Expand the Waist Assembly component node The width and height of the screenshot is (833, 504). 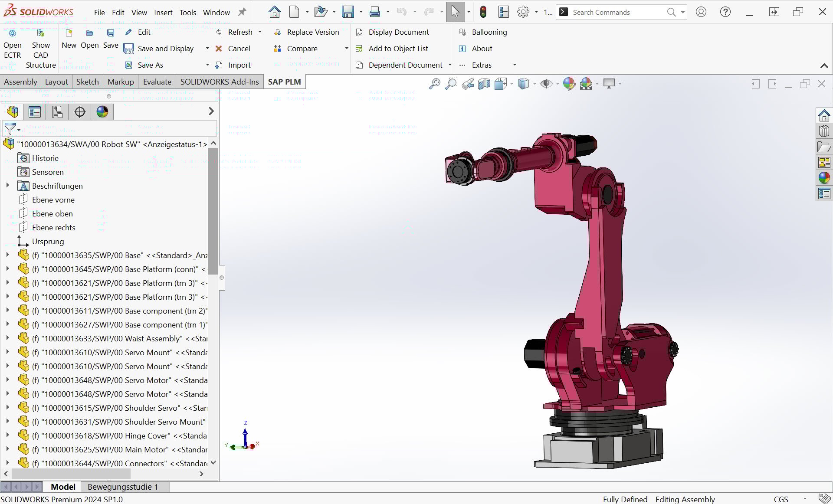point(7,338)
